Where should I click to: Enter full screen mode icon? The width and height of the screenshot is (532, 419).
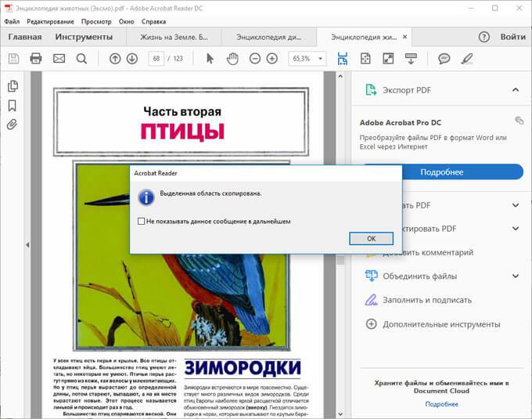(x=388, y=59)
